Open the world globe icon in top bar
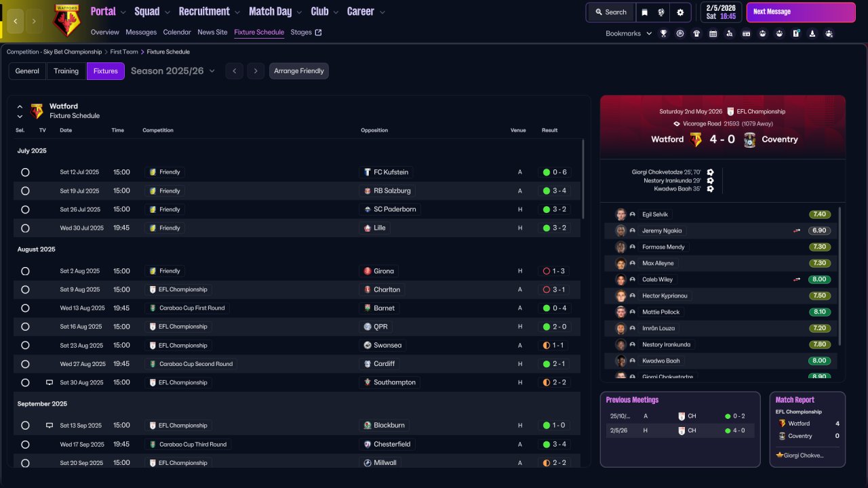Screen dimensions: 868x488 point(662,12)
